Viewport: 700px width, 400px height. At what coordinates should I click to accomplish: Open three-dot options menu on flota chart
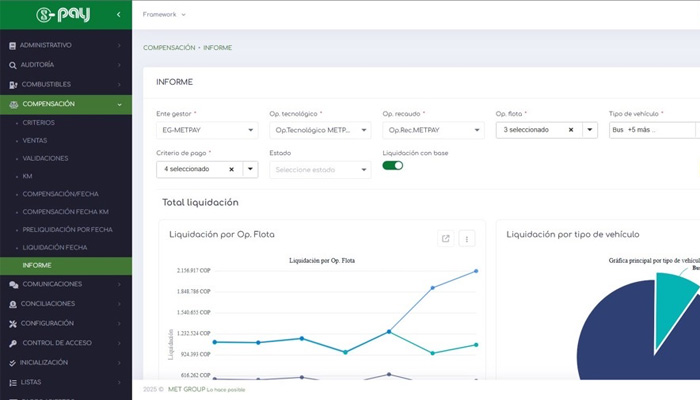pos(467,239)
